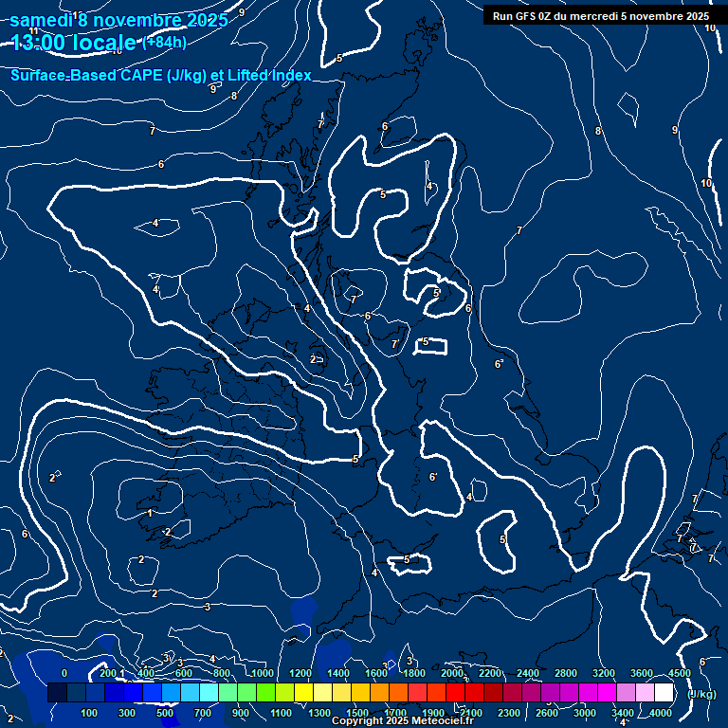Click the darkest legend swatch left of 0

(57, 692)
